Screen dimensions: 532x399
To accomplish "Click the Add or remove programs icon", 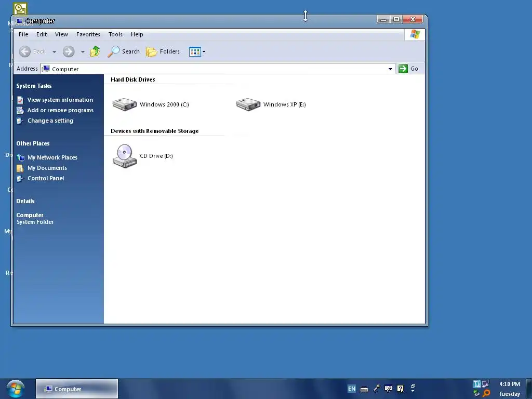I will (x=20, y=111).
